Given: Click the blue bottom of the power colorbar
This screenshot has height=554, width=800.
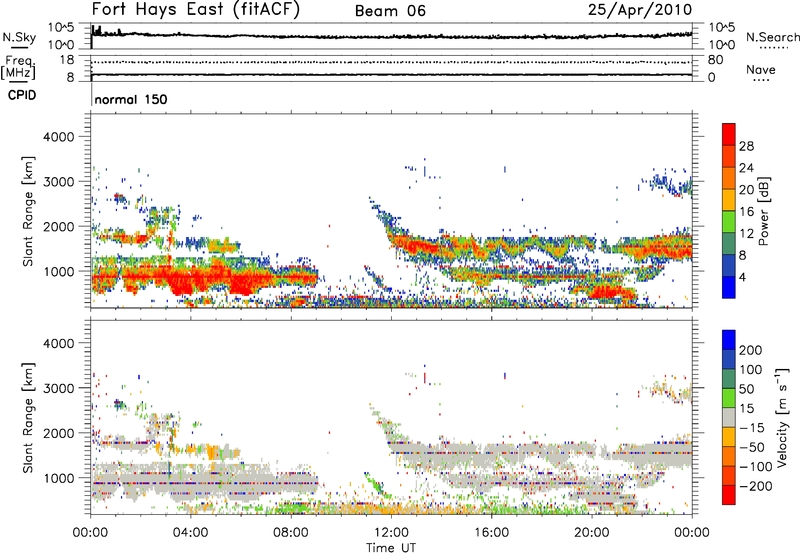Looking at the screenshot, I should click(729, 288).
